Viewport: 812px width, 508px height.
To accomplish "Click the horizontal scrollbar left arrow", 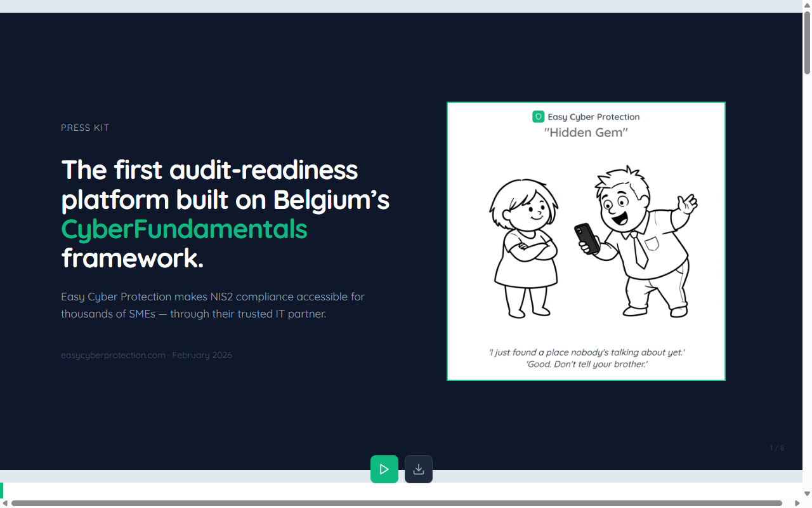I will [x=5, y=503].
